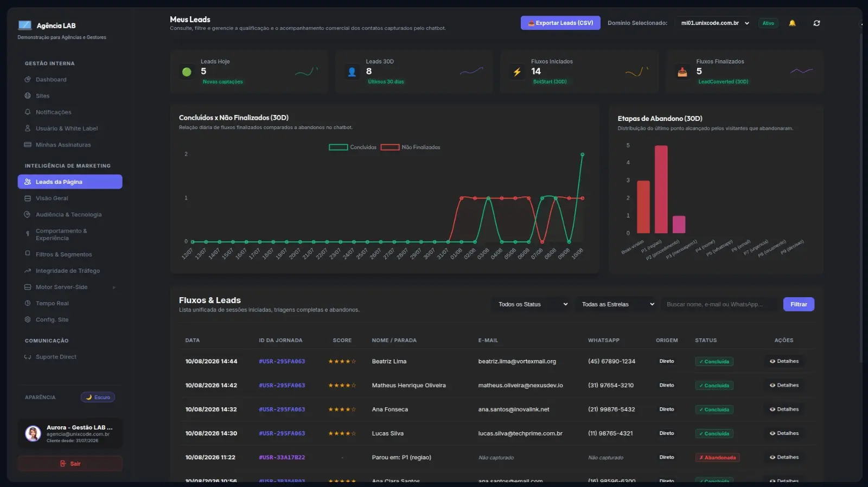Click the Suporte Direct chat icon
This screenshot has width=868, height=487.
click(28, 357)
